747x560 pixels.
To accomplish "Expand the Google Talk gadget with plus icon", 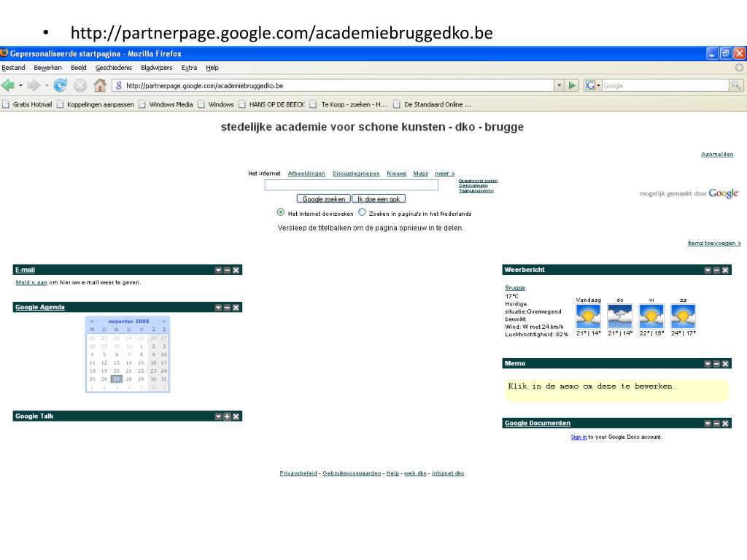I will pos(228,416).
